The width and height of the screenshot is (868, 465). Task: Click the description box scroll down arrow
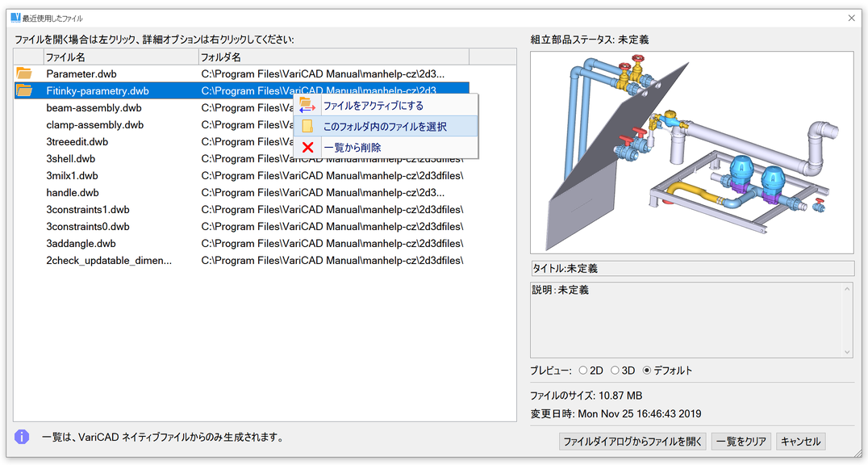[847, 352]
